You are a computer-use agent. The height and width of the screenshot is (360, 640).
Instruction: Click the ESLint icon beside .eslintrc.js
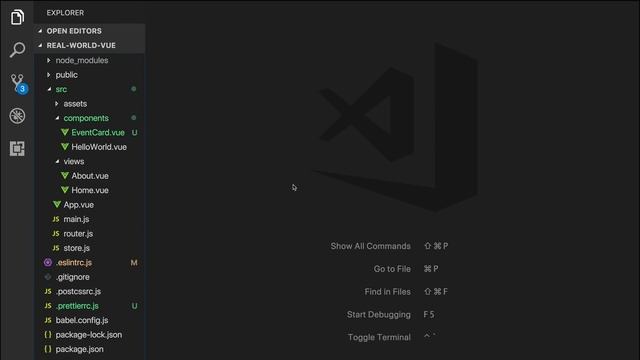[x=48, y=262]
